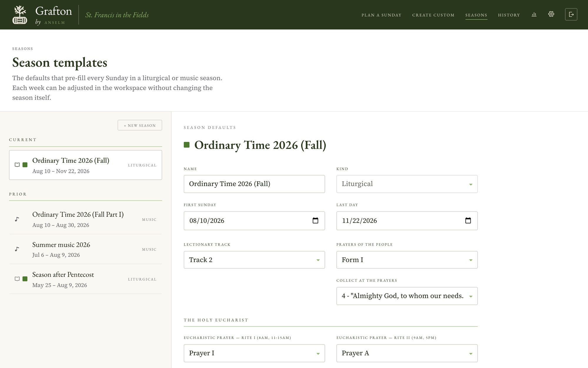Open the statistics bar chart icon

(x=534, y=14)
